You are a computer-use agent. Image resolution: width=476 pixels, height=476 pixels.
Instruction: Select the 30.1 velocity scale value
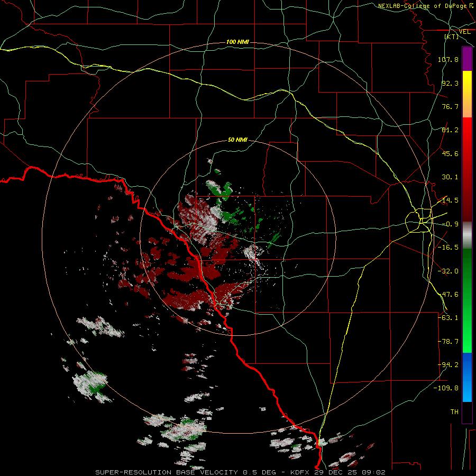pos(450,177)
